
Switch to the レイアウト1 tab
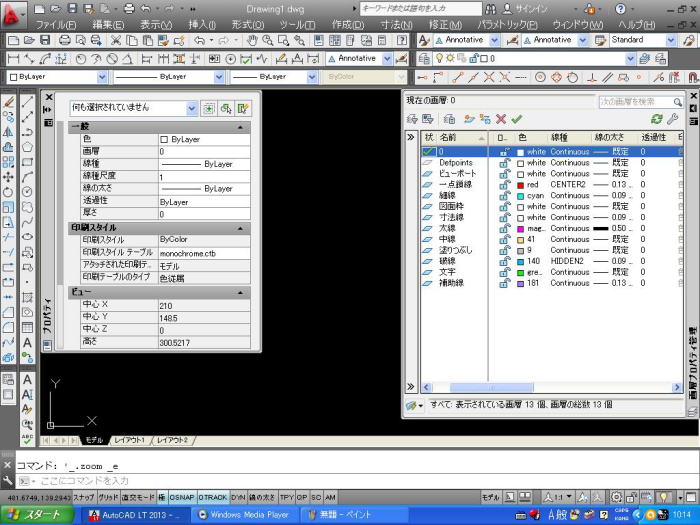tap(129, 440)
